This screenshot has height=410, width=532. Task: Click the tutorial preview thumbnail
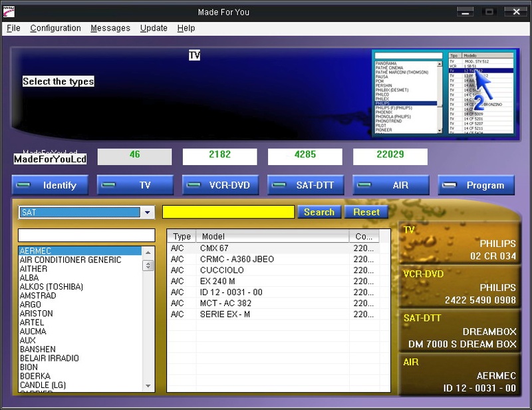(x=444, y=93)
